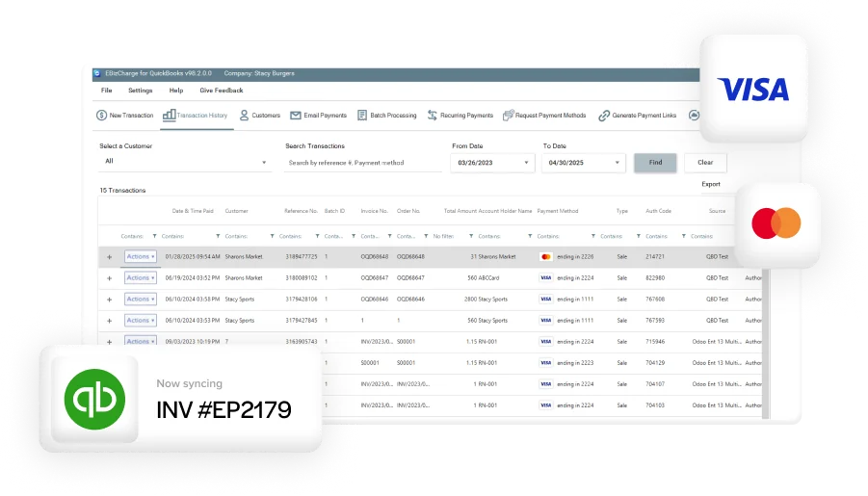The image size is (868, 496).
Task: Select auth code 704129 cell
Action: click(x=655, y=362)
